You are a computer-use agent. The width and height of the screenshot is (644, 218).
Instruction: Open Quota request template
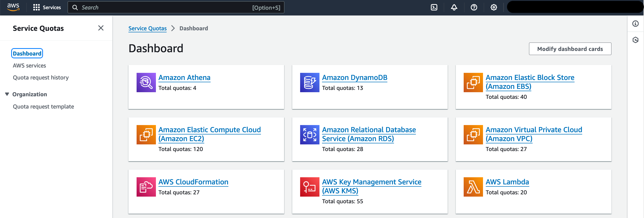point(43,106)
